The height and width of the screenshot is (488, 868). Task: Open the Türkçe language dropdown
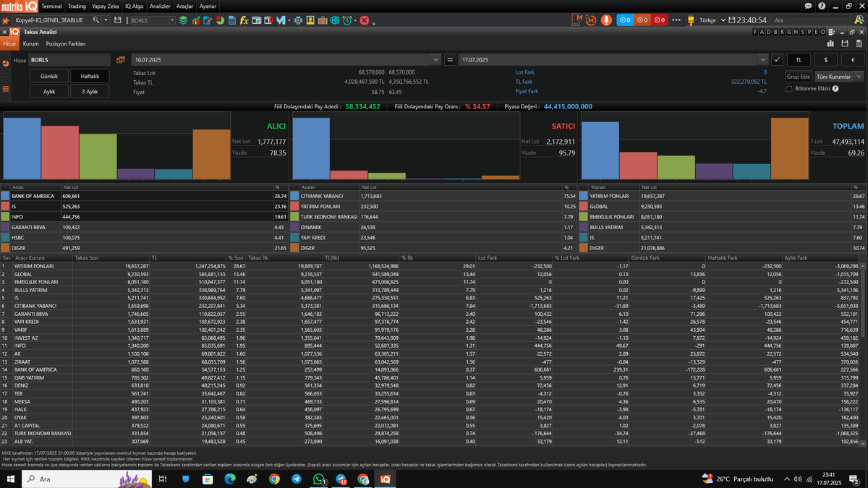(x=712, y=20)
